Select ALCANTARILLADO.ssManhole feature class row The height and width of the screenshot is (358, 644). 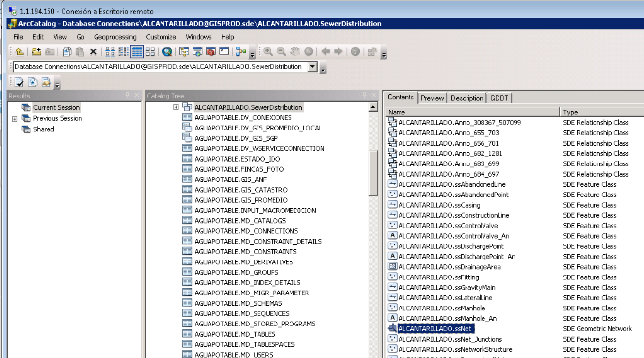[441, 308]
